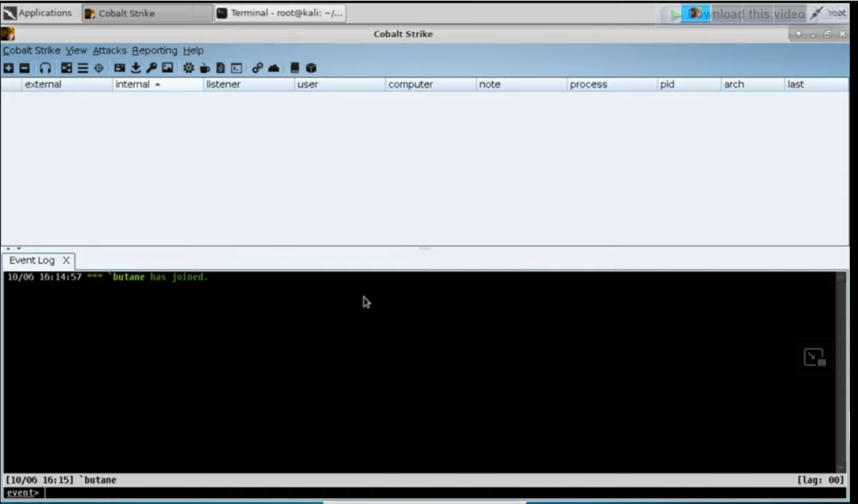858x504 pixels.
Task: Sort sessions by internal column
Action: (x=157, y=85)
